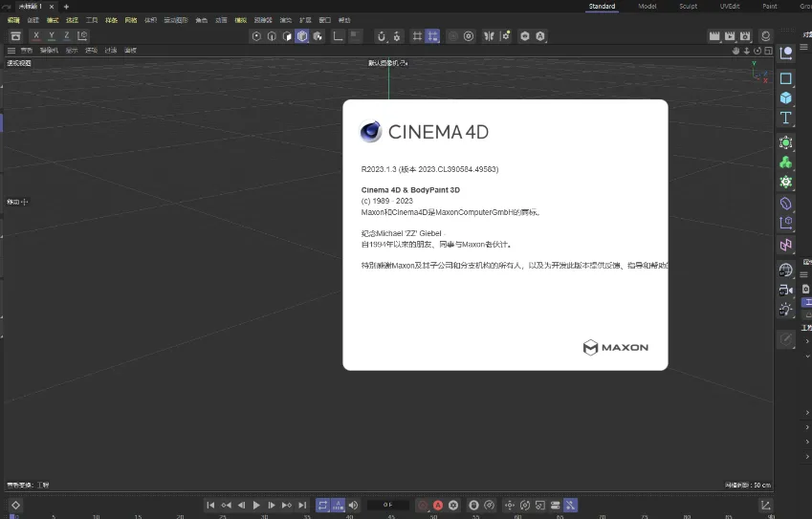Open snap settings gear-magnet icon
The width and height of the screenshot is (812, 519).
397,36
